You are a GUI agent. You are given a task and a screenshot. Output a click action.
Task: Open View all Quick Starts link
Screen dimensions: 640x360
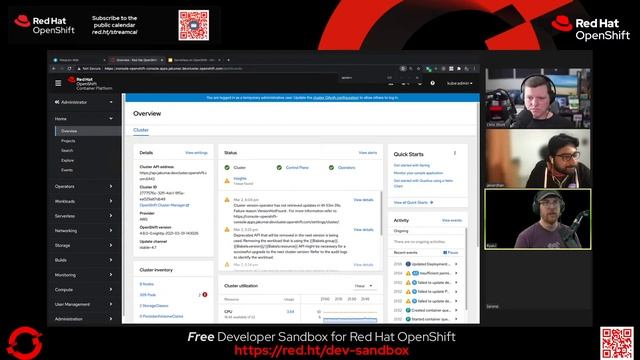(x=413, y=202)
